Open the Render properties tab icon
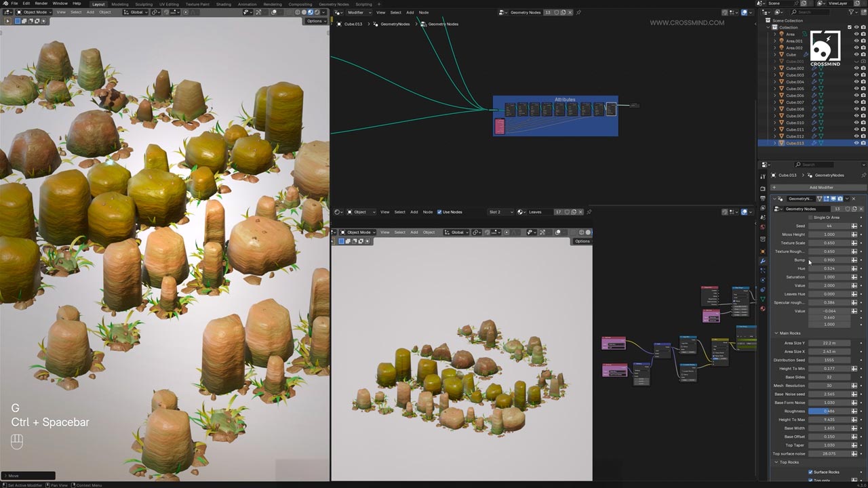The width and height of the screenshot is (868, 488). [x=763, y=188]
